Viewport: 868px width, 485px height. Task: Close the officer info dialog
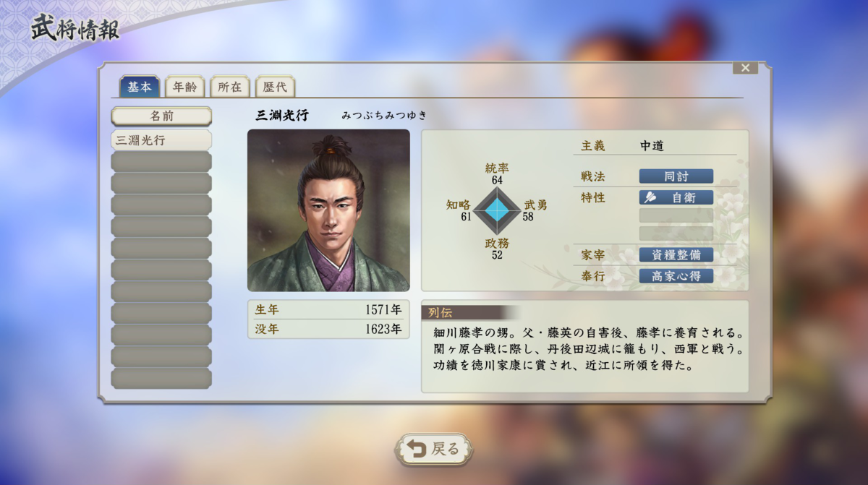pyautogui.click(x=745, y=68)
